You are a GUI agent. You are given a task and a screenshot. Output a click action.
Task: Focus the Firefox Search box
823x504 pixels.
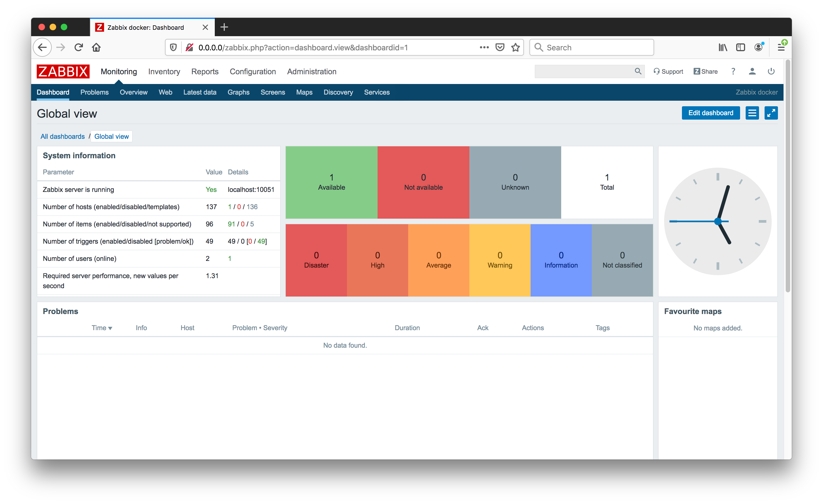tap(592, 48)
